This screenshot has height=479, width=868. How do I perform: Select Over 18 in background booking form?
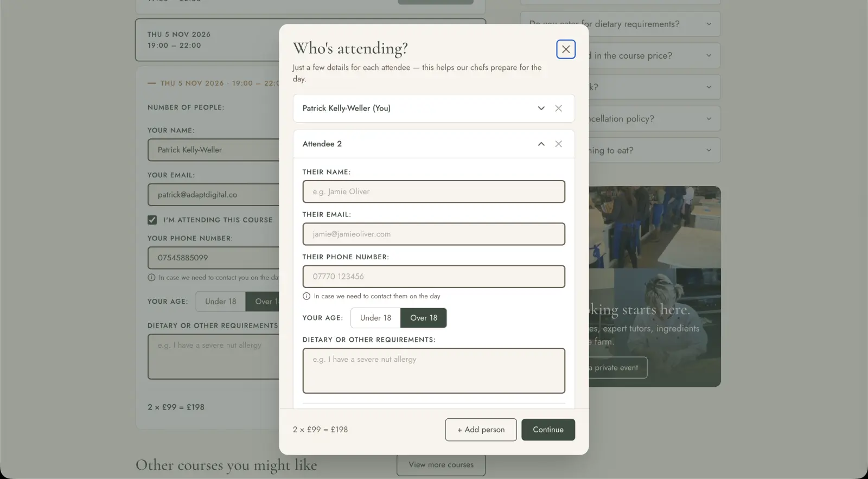pos(263,302)
